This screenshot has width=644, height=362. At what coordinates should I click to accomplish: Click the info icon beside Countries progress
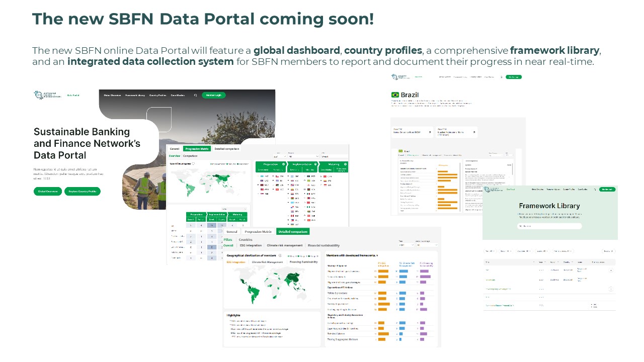coord(193,163)
